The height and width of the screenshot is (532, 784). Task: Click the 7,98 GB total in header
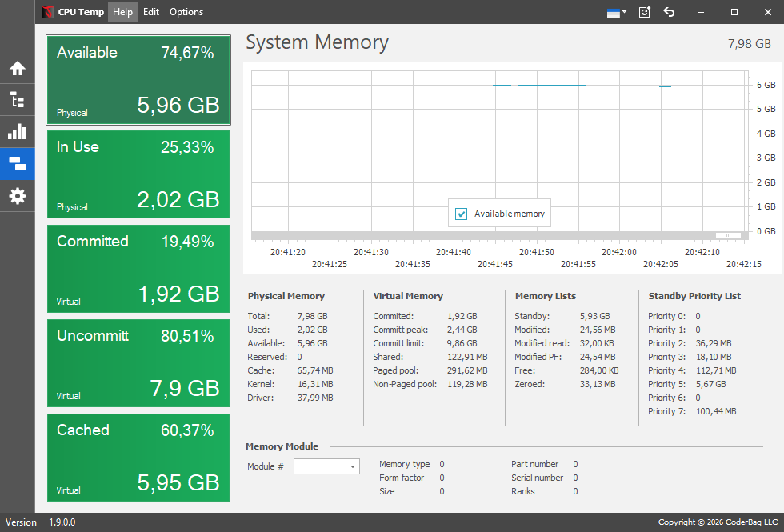[x=749, y=44]
